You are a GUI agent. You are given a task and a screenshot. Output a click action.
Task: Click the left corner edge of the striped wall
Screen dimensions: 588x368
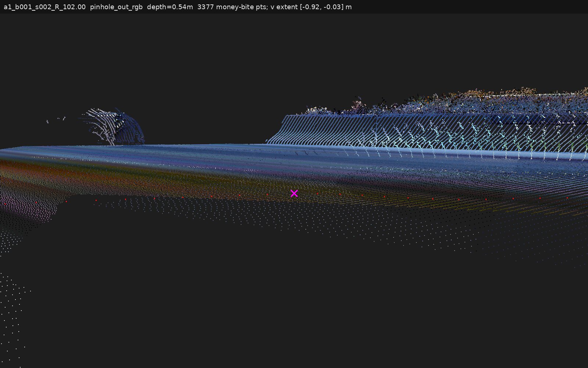tap(276, 131)
